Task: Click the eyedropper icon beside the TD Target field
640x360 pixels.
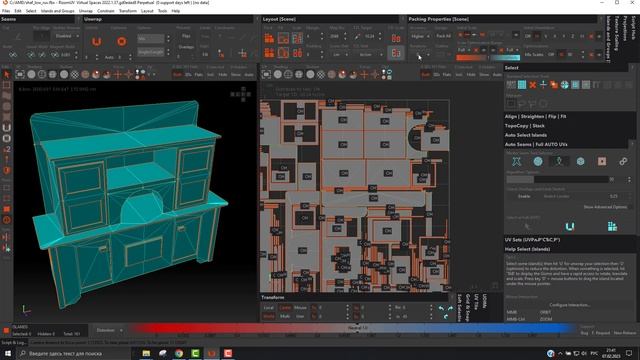Action: (x=357, y=36)
